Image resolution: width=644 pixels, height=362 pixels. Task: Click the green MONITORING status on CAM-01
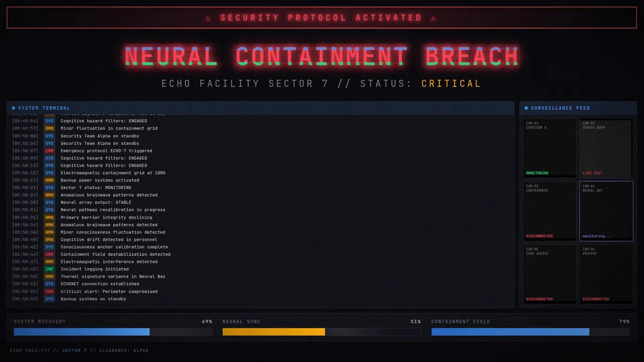537,173
